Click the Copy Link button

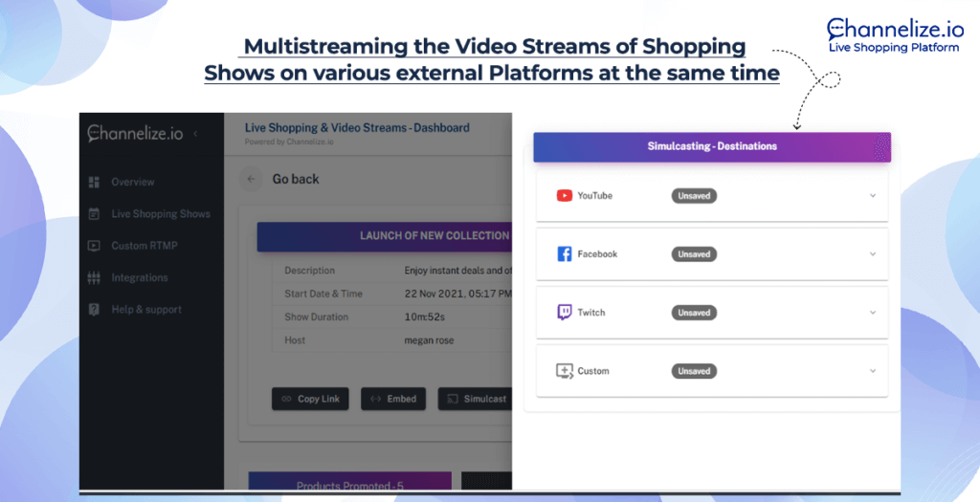click(310, 399)
